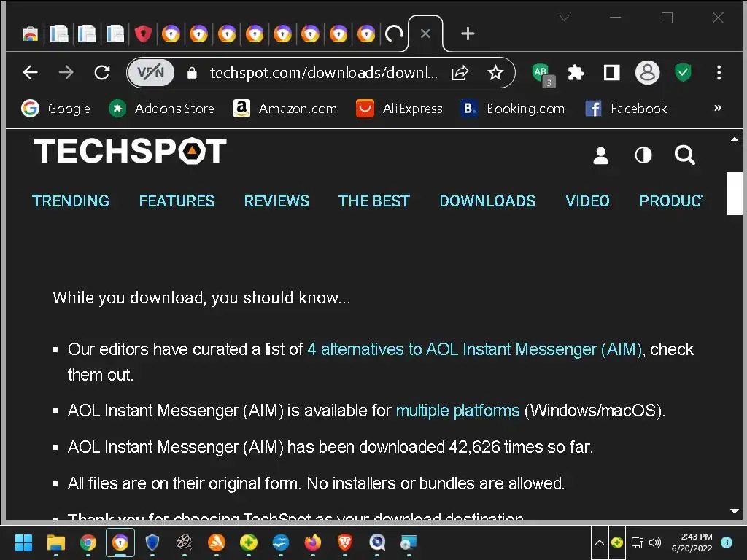Open a new tab with plus button
Image resolution: width=747 pixels, height=560 pixels.
point(468,34)
